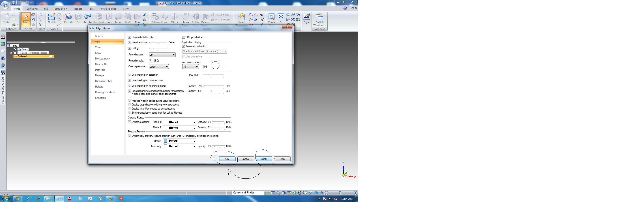The height and width of the screenshot is (202, 644).
Task: Select the Extrude tool in ribbon
Action: pos(69,18)
